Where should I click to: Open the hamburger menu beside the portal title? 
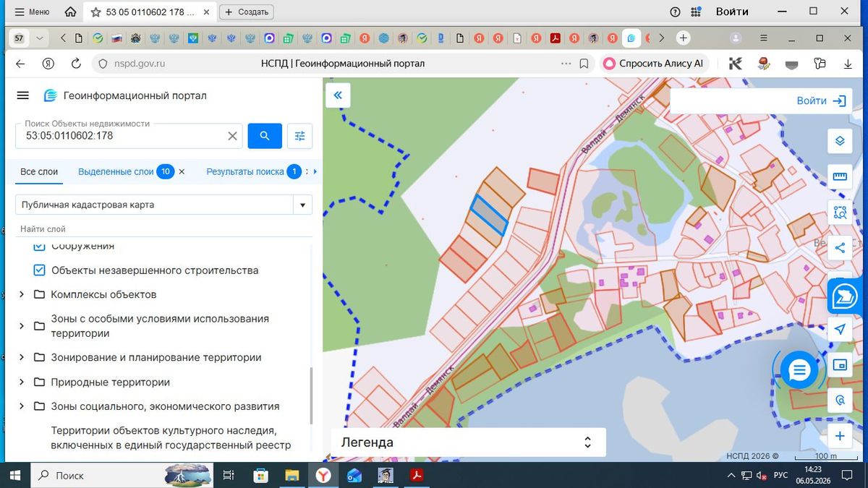pyautogui.click(x=22, y=95)
